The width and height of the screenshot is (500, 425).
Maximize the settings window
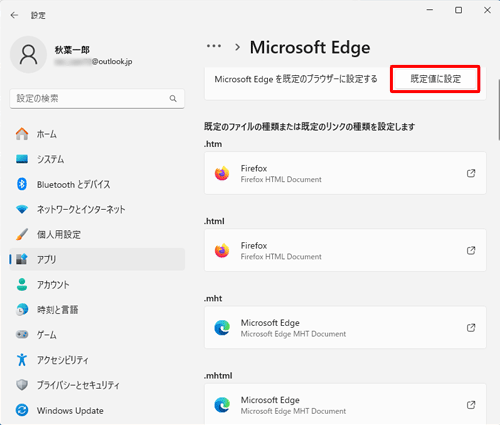(459, 10)
